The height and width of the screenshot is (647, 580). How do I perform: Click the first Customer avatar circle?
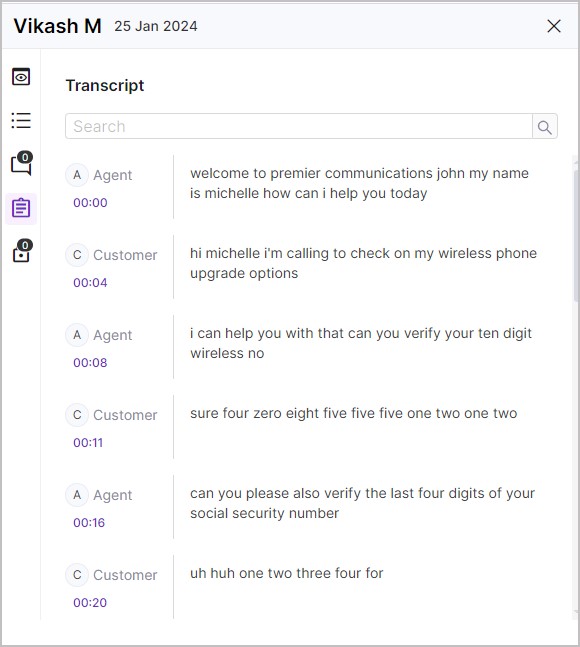[x=77, y=255]
